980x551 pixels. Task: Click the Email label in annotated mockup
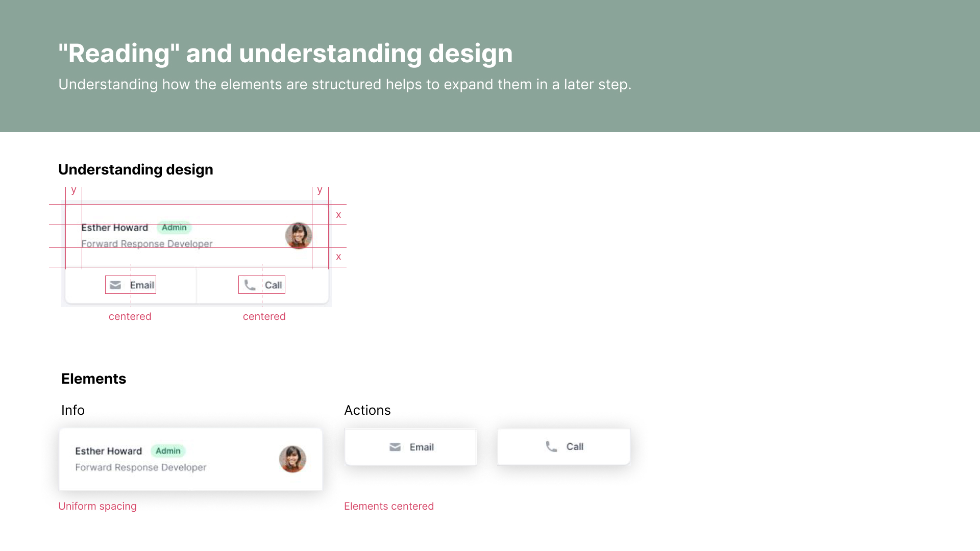(142, 285)
